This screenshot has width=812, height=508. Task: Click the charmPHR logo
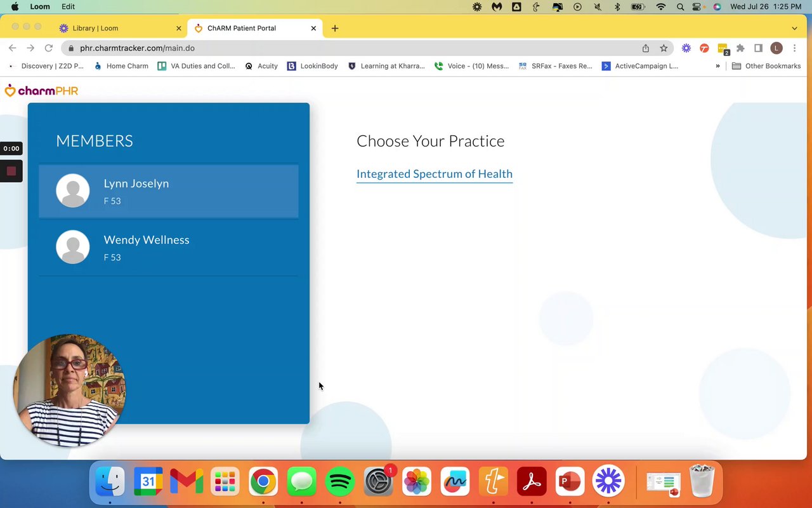coord(41,91)
